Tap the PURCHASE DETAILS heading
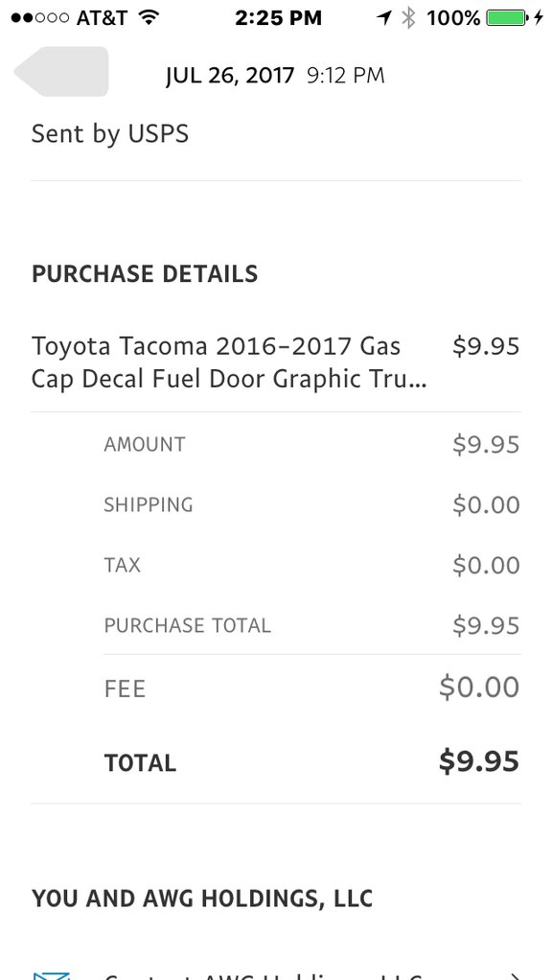Image resolution: width=552 pixels, height=980 pixels. coord(145,273)
